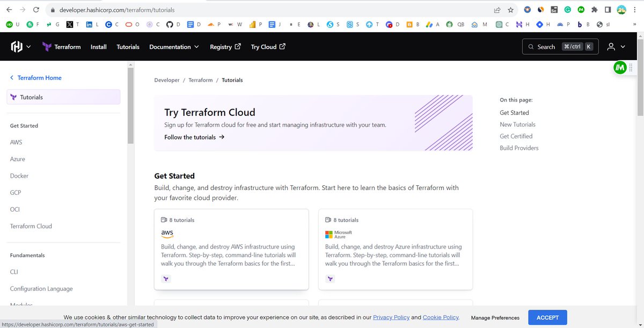The height and width of the screenshot is (328, 644).
Task: Open the X (Twitter) bookmark
Action: (x=72, y=24)
